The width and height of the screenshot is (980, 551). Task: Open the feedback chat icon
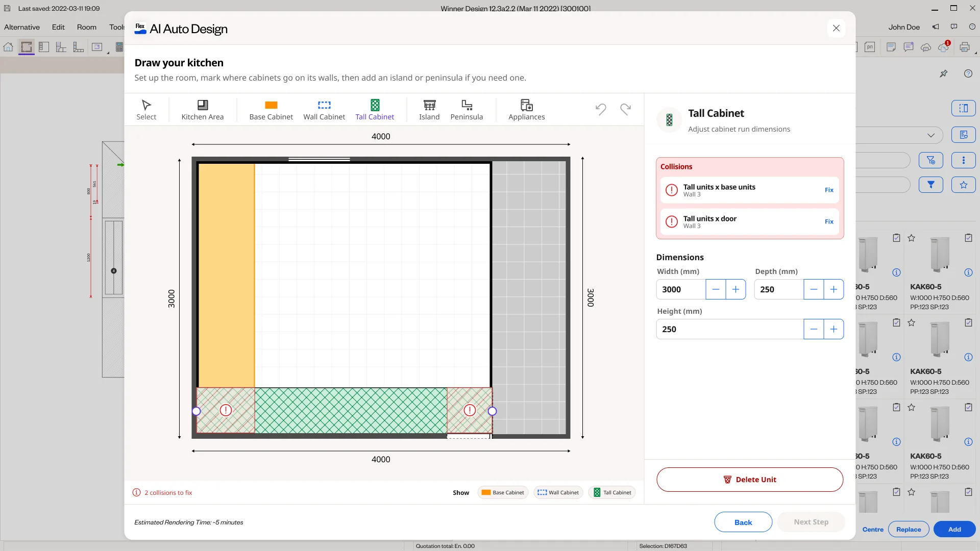(954, 27)
